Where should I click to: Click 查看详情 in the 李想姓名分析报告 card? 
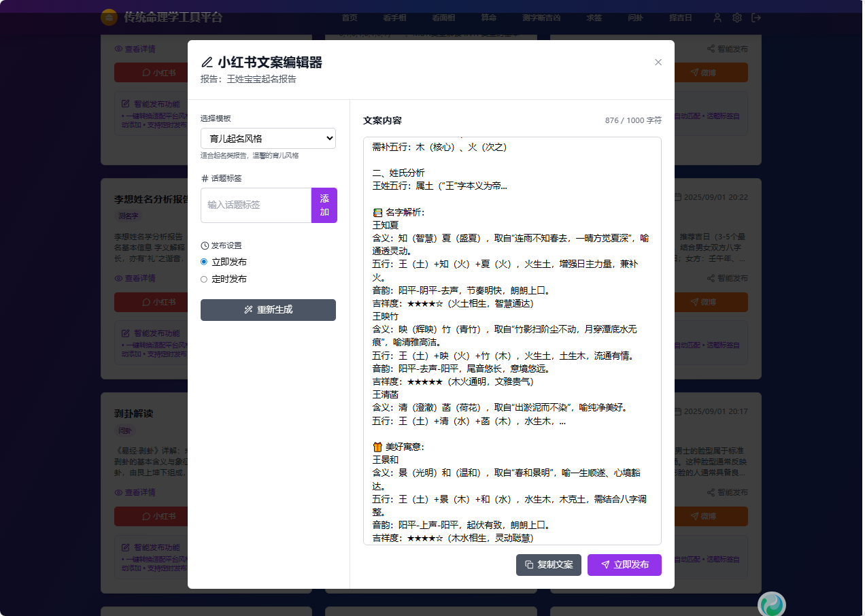tap(135, 278)
